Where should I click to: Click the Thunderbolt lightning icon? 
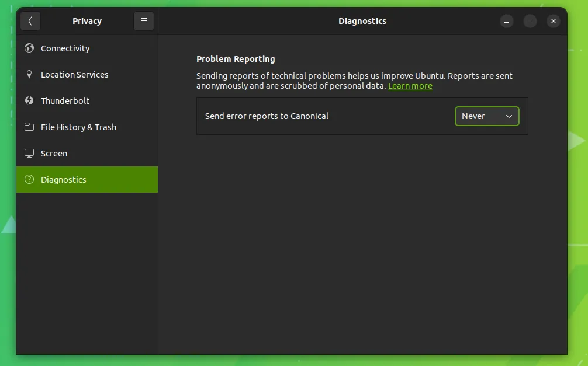(29, 101)
